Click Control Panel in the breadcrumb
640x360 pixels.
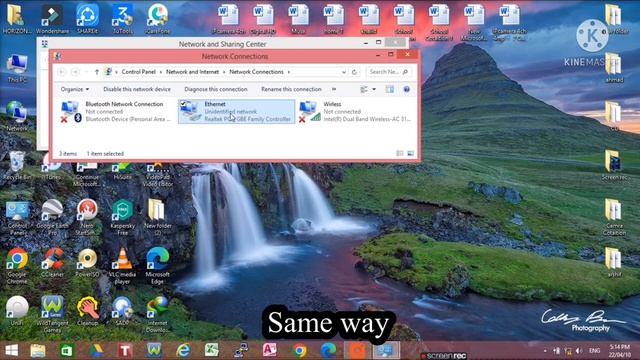coord(139,72)
